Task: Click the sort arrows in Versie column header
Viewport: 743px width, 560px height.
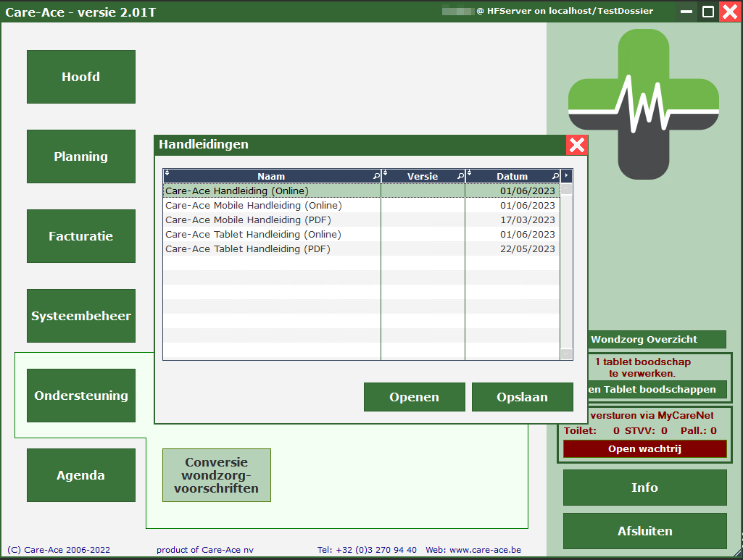Action: pyautogui.click(x=386, y=174)
